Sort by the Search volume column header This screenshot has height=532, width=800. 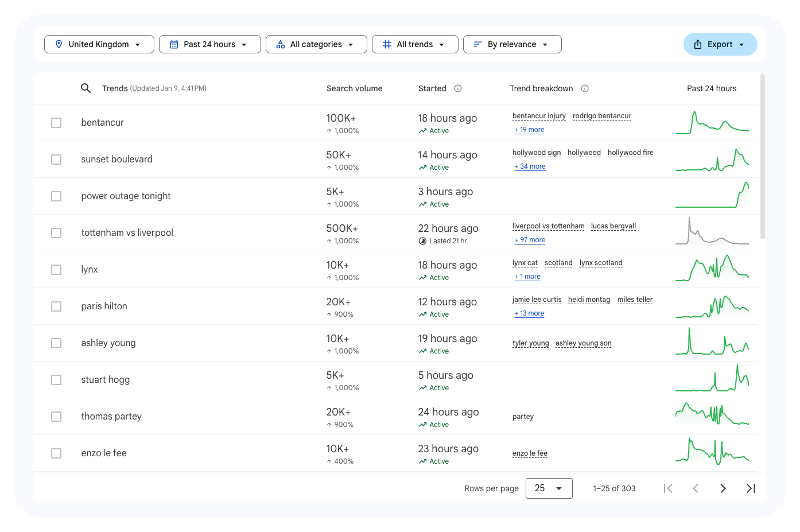pos(354,88)
